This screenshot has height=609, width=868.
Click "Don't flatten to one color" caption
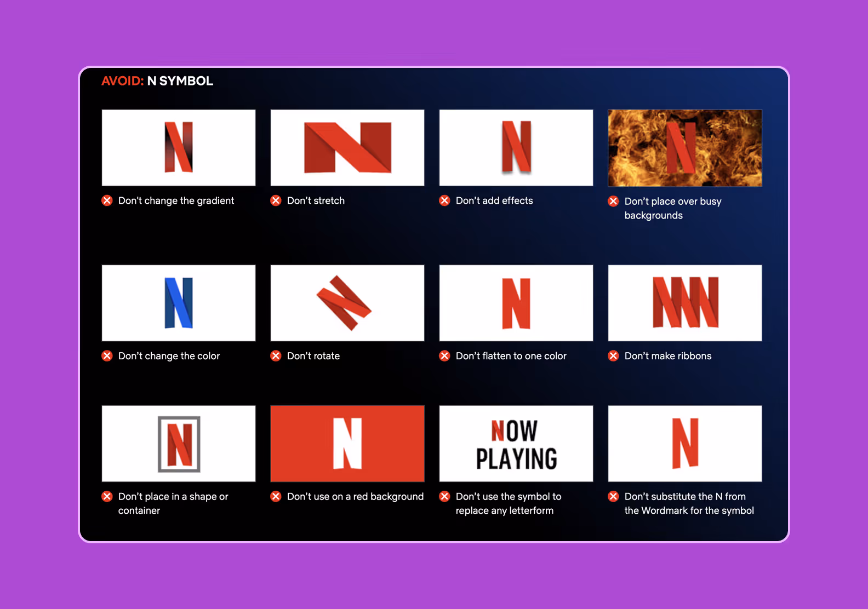[x=511, y=356]
